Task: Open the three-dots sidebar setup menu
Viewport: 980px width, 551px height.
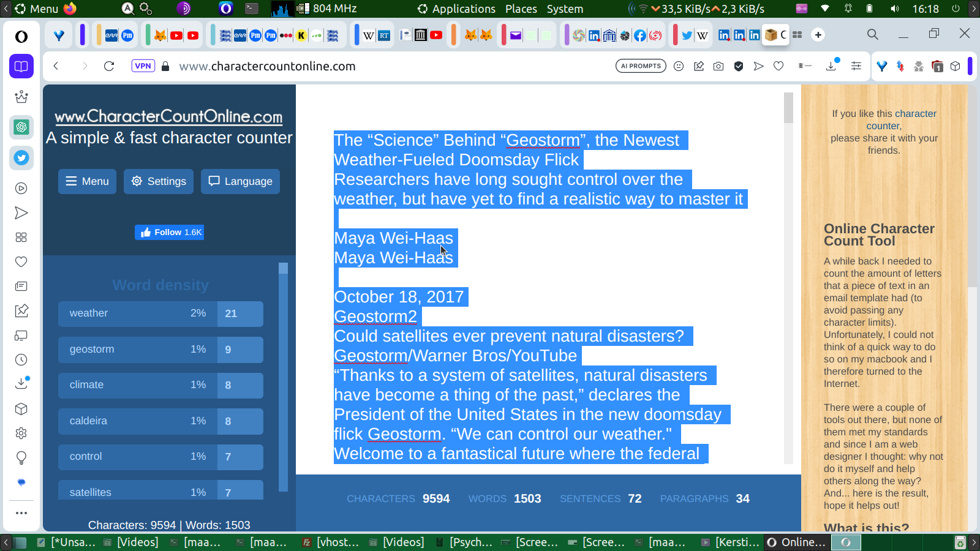Action: (21, 513)
